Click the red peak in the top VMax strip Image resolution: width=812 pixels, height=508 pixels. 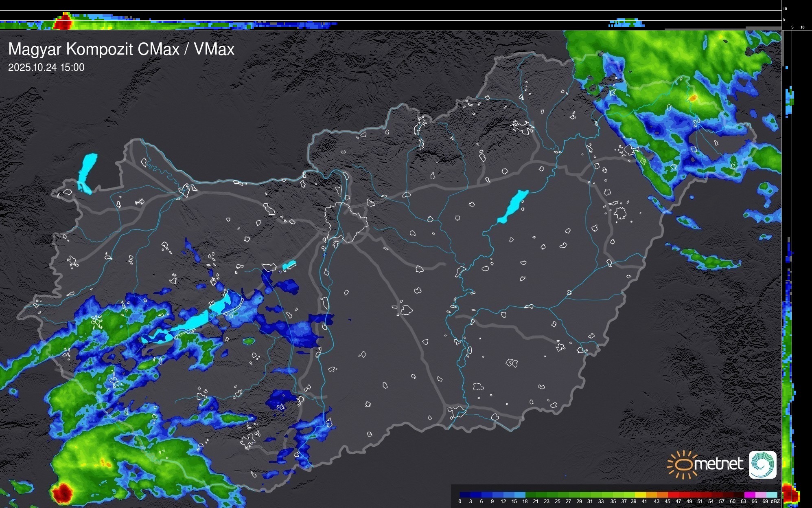tap(63, 22)
